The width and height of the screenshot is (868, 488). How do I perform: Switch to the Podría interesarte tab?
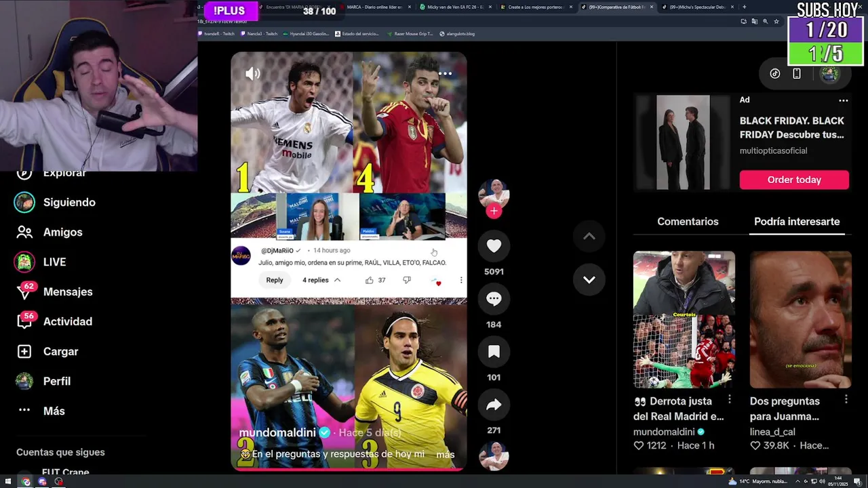[x=797, y=222]
